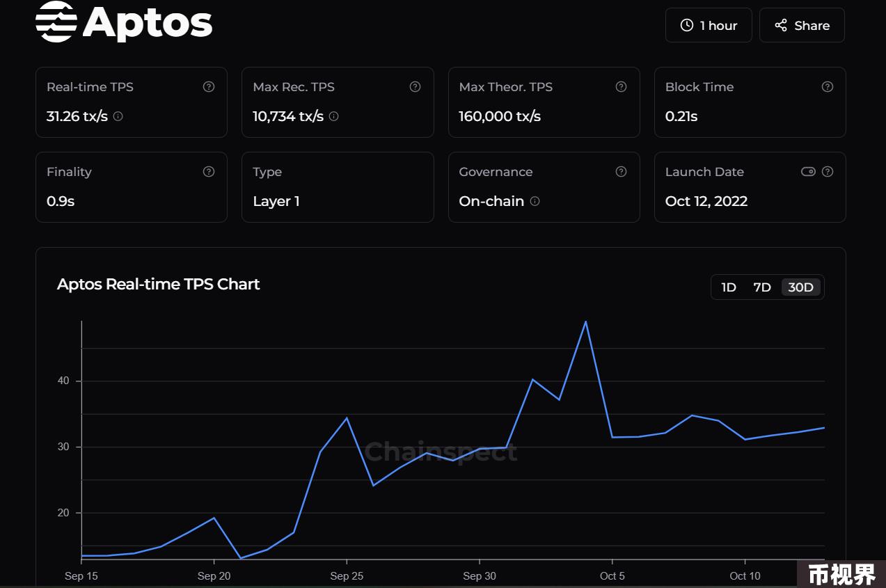Click the Sep 15 axis label
Screen dimensions: 886x588
click(81, 575)
